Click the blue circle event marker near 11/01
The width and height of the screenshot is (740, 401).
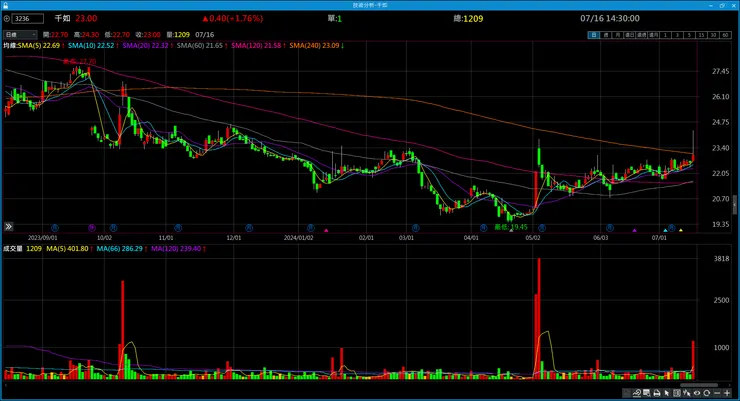(x=177, y=228)
